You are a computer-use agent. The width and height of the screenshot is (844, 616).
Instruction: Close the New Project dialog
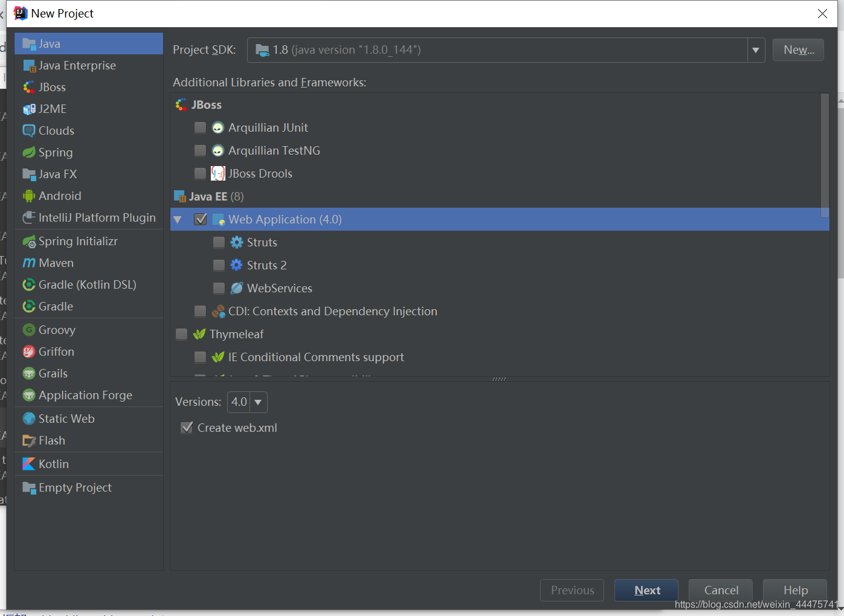point(822,14)
